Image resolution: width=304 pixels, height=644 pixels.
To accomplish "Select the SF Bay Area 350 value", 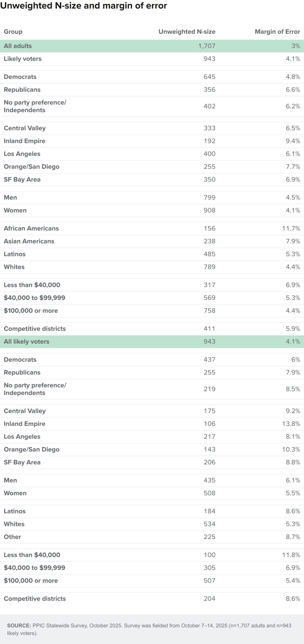I will coord(209,180).
